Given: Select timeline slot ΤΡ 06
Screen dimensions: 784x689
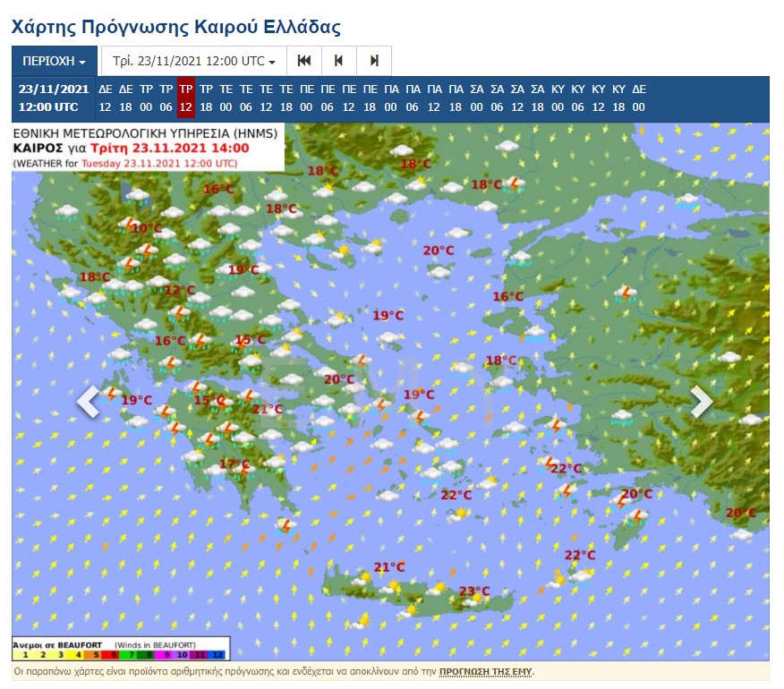Looking at the screenshot, I should click(166, 98).
